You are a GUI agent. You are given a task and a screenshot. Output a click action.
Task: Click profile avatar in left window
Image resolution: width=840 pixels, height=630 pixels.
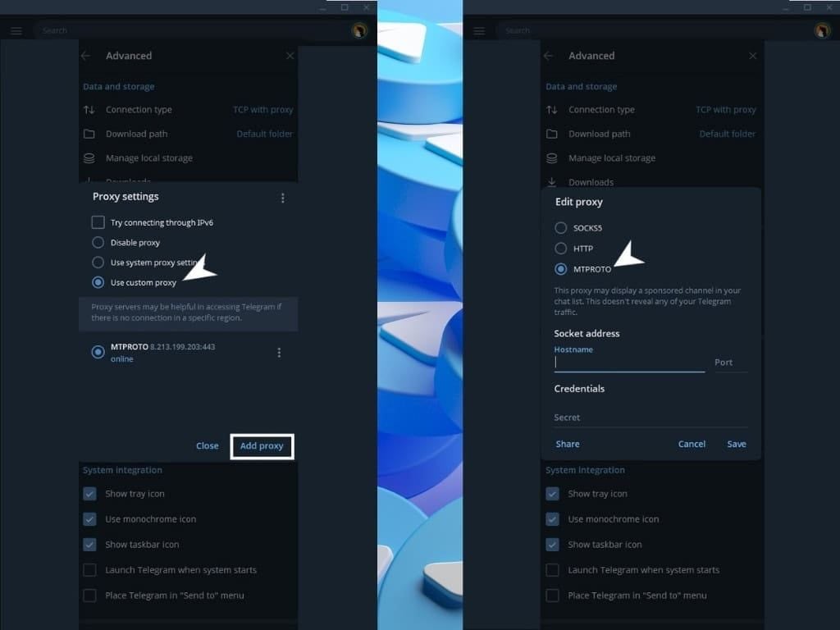coord(359,30)
